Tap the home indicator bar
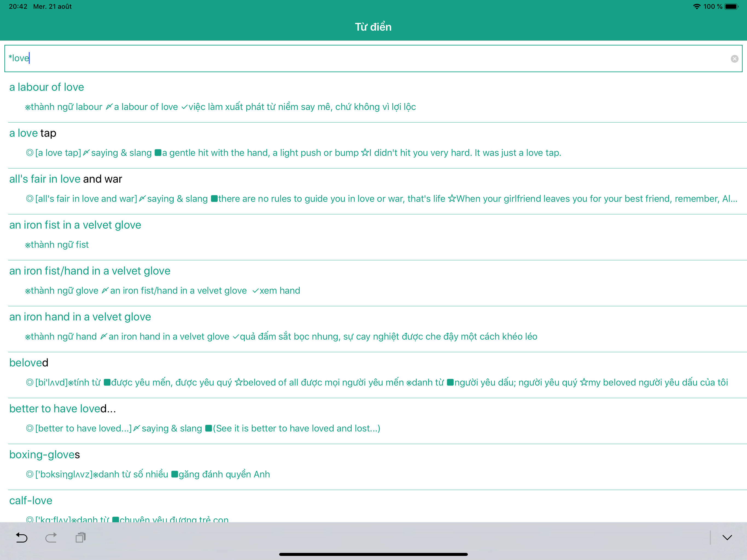 [373, 554]
